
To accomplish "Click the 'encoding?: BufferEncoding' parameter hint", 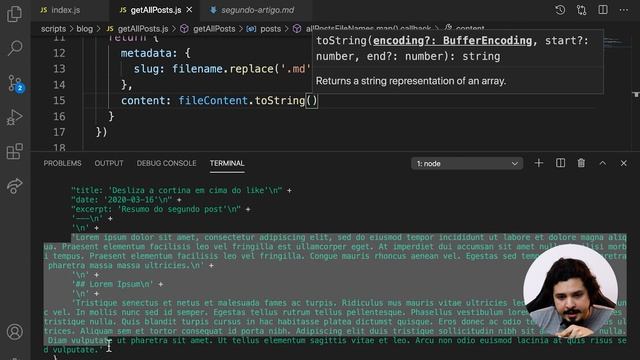I will (452, 41).
